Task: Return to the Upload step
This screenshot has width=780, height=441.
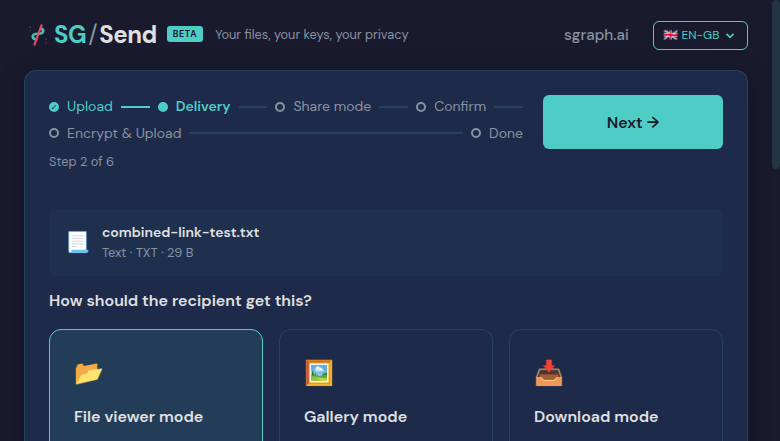Action: (89, 107)
